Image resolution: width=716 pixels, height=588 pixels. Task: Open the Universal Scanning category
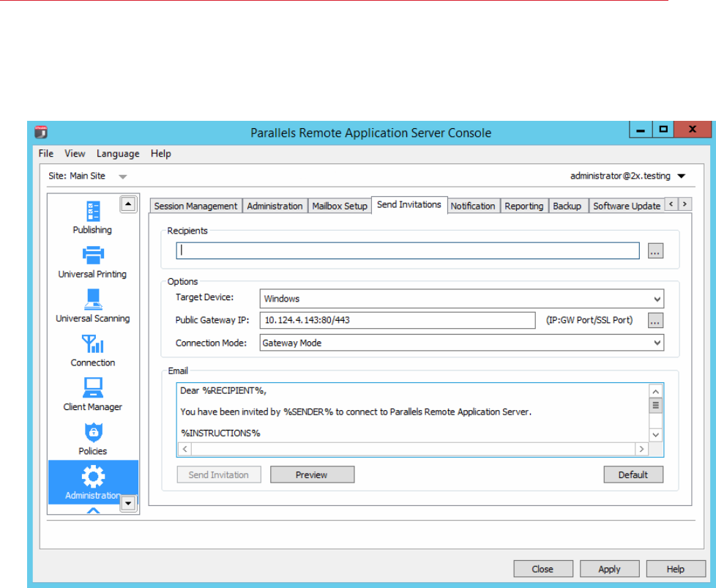93,306
